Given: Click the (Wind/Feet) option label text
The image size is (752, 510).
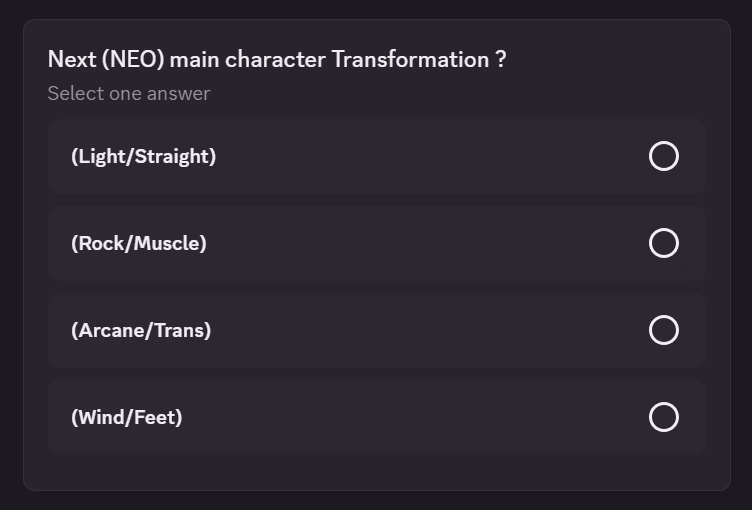Looking at the screenshot, I should tap(126, 417).
